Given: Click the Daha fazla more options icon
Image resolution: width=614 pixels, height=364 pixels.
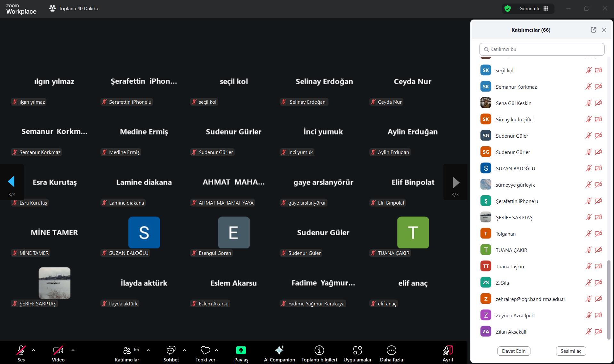Looking at the screenshot, I should [391, 350].
